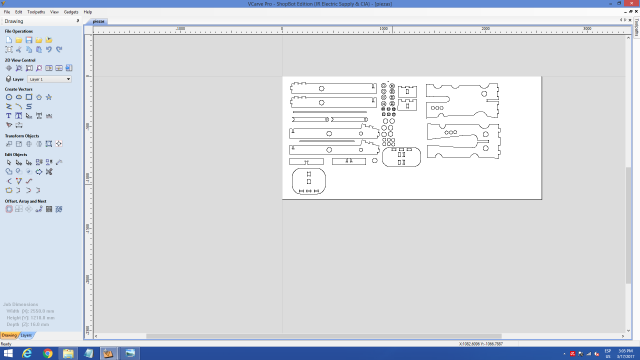The image size is (640, 360).
Task: Click the Weld Vectors icon
Action: point(9,172)
